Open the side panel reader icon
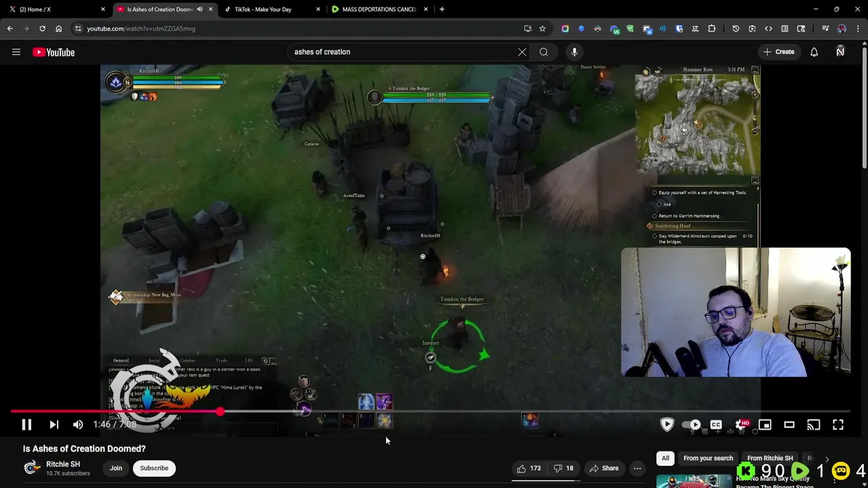 point(785,28)
